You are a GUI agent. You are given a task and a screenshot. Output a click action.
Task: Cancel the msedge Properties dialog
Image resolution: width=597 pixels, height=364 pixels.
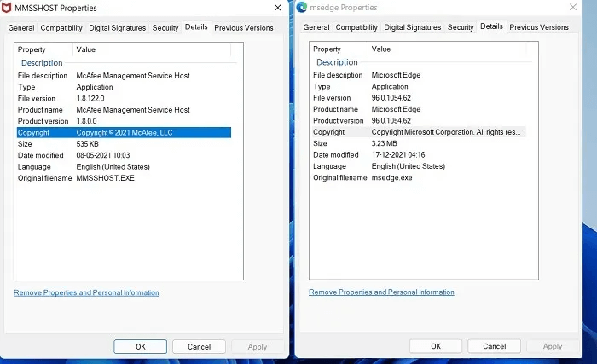(x=494, y=346)
